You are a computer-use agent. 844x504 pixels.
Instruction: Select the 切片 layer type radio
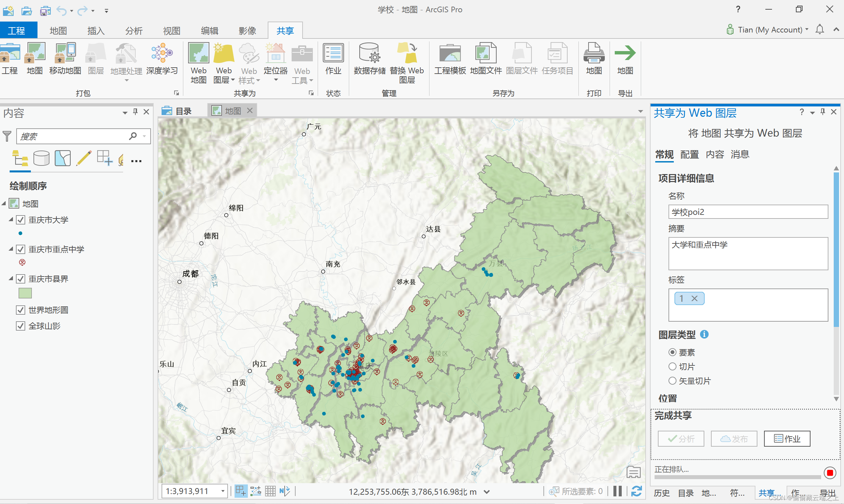point(672,366)
